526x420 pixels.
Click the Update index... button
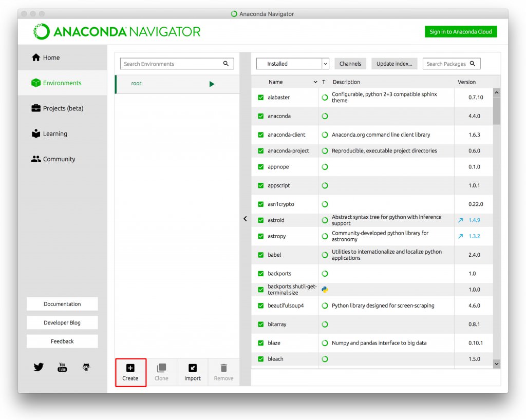[x=394, y=64]
